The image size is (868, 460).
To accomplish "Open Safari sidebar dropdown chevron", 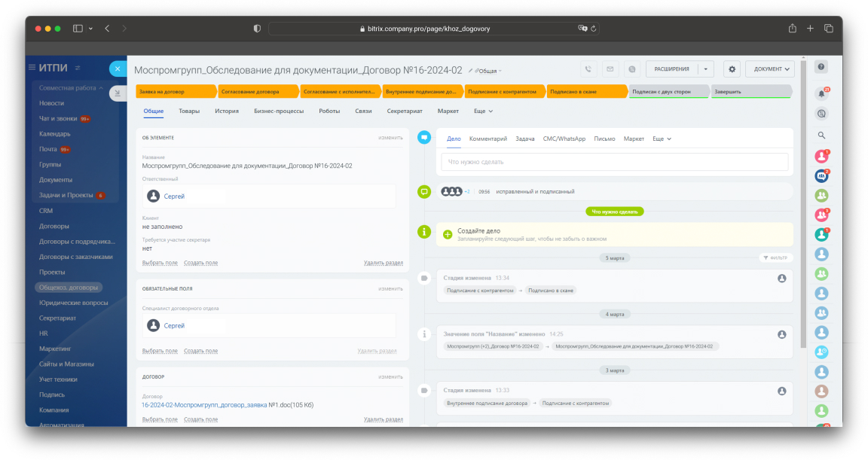I will pyautogui.click(x=90, y=29).
